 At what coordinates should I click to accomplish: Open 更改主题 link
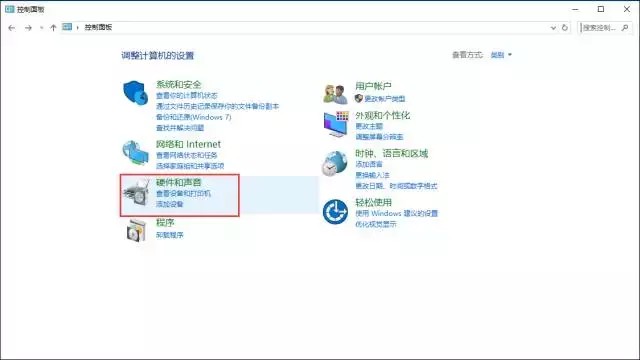pos(369,126)
